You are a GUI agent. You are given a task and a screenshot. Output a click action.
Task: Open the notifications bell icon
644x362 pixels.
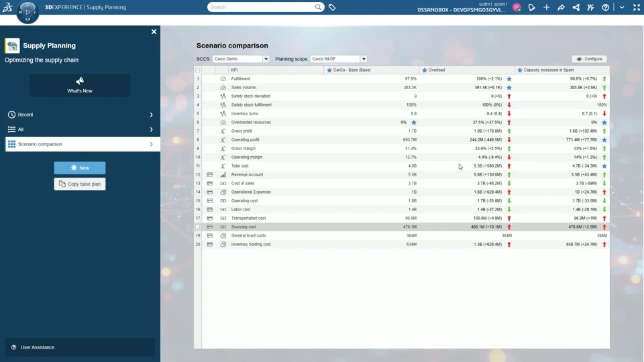pos(531,7)
